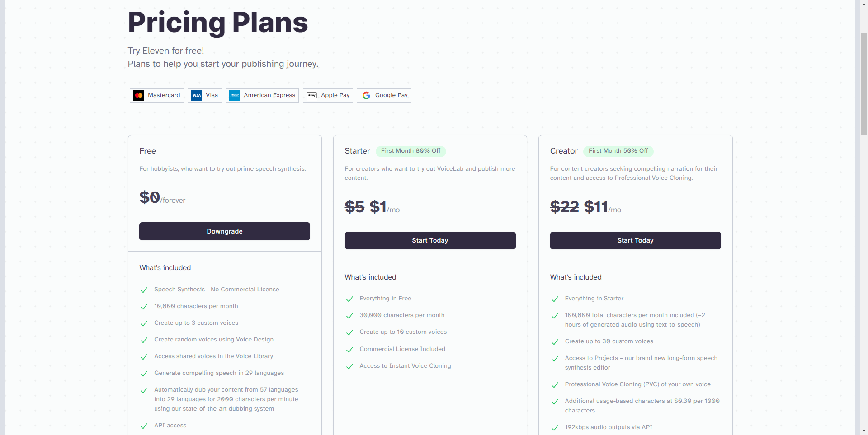Click checkmark beside Professional Voice Cloning
The width and height of the screenshot is (868, 435).
pos(555,385)
